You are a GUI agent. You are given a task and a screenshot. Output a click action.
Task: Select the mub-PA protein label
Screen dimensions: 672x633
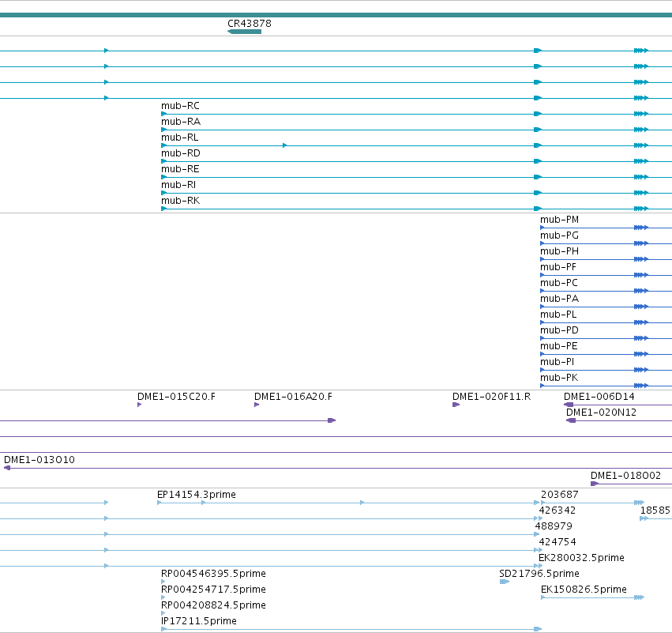point(559,300)
